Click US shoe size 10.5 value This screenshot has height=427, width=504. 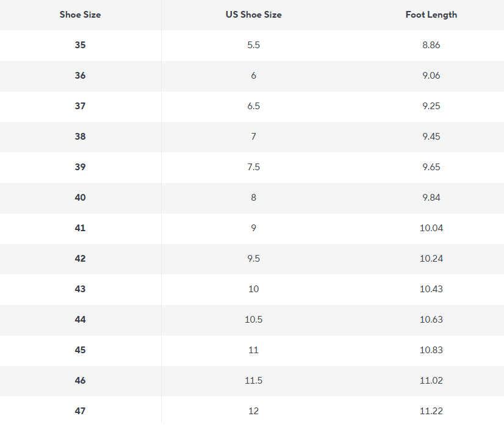[254, 320]
